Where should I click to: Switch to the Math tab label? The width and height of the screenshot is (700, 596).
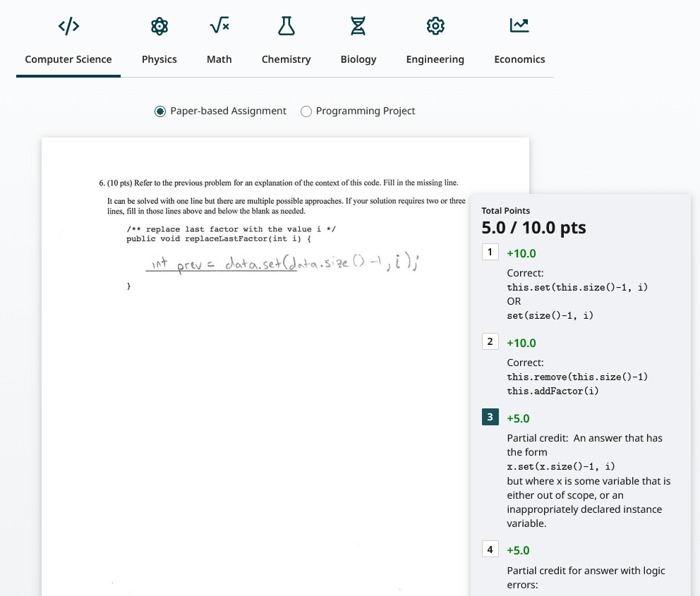coord(219,59)
